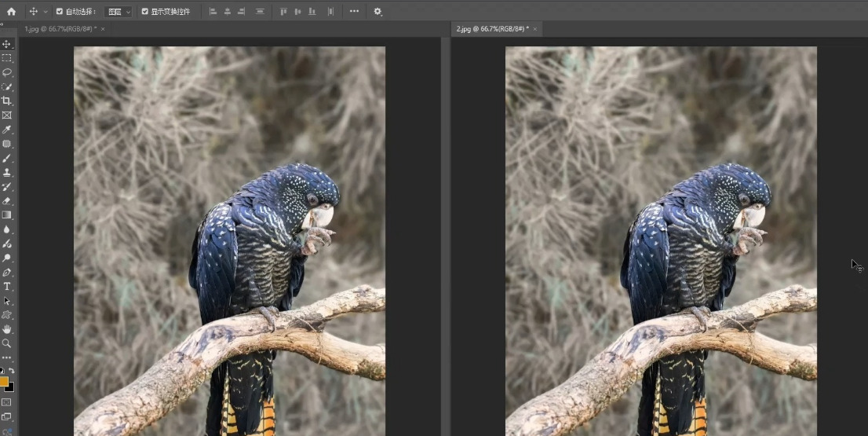Screen dimensions: 868x436
Task: Select the Eyedropper tool
Action: [6, 130]
